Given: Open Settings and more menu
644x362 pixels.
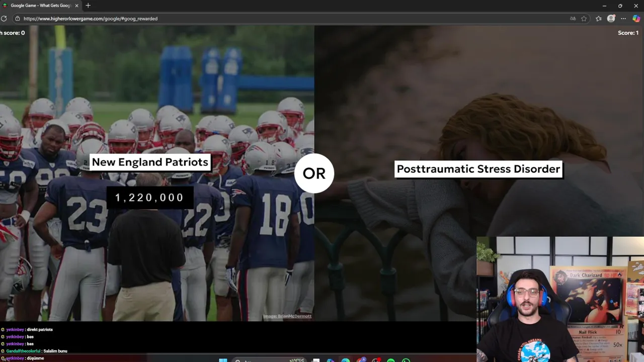Looking at the screenshot, I should [x=623, y=19].
